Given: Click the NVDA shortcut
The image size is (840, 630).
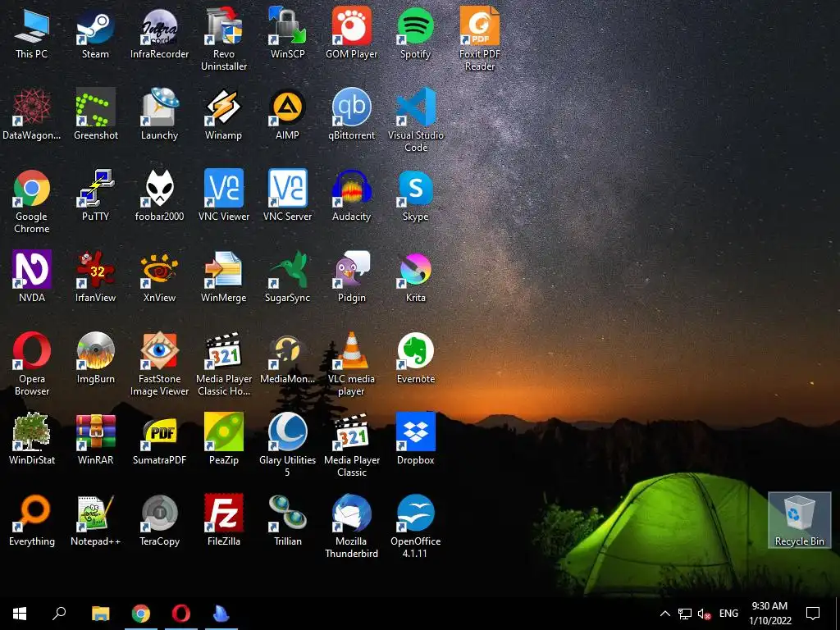Looking at the screenshot, I should (32, 277).
